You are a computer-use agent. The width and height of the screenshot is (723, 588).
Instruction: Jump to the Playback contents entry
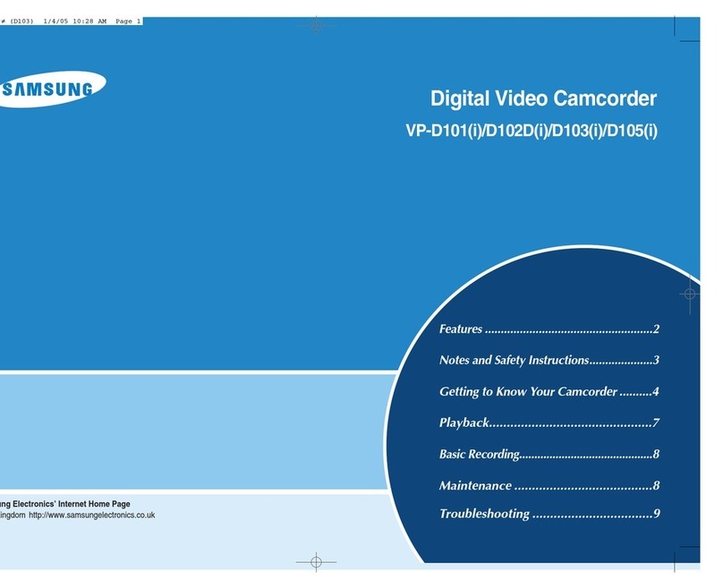[x=549, y=422]
